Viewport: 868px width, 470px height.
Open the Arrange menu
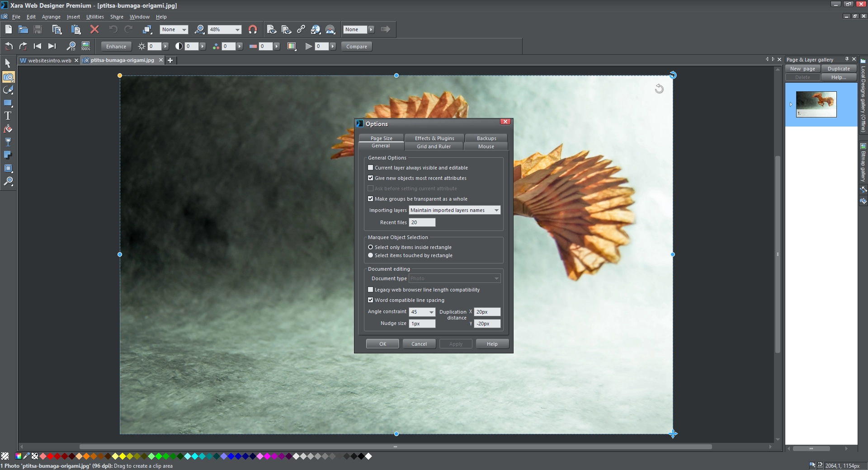pos(51,17)
